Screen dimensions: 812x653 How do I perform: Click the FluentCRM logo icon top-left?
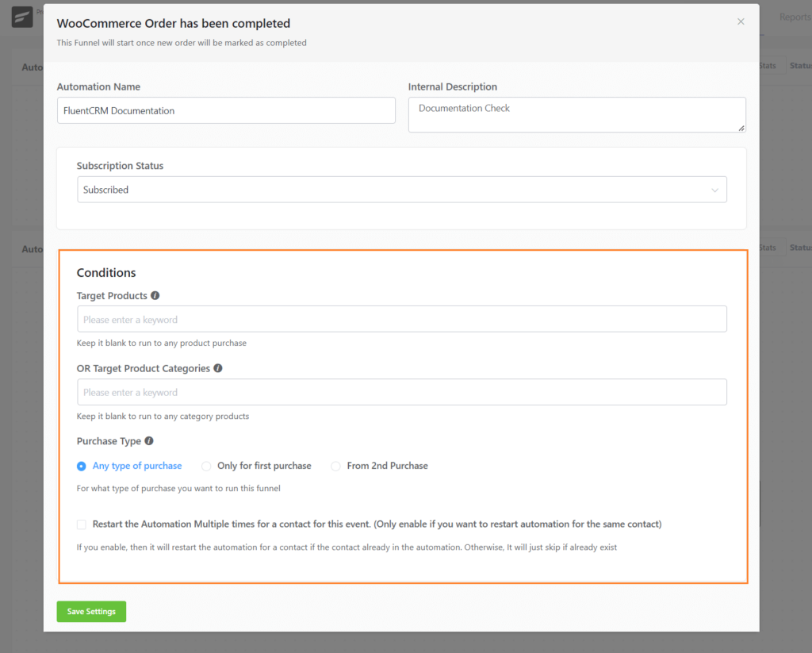[21, 17]
